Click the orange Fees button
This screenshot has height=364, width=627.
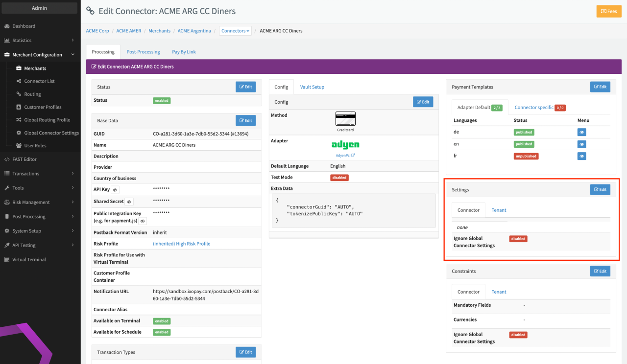click(608, 11)
